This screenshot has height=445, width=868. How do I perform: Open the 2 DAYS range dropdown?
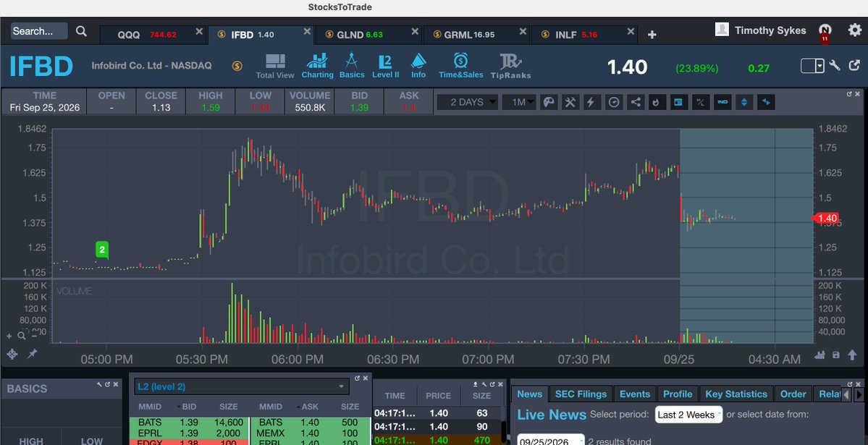pyautogui.click(x=468, y=102)
